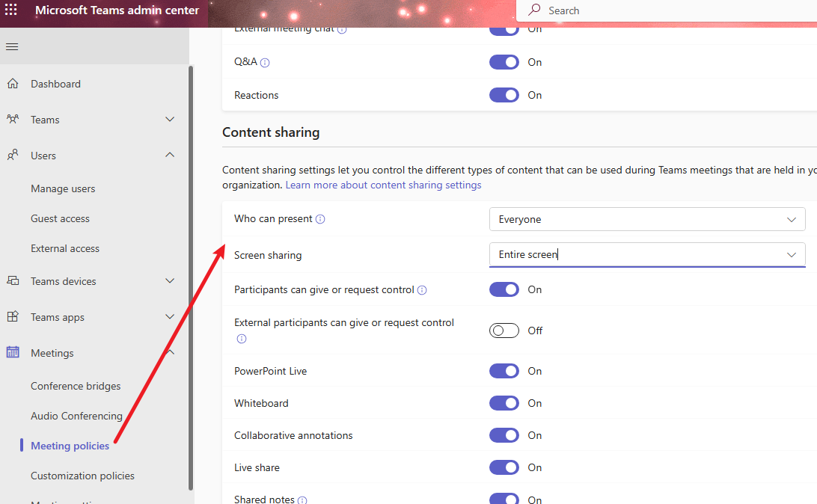
Task: Turn off the Reactions toggle
Action: coord(504,95)
